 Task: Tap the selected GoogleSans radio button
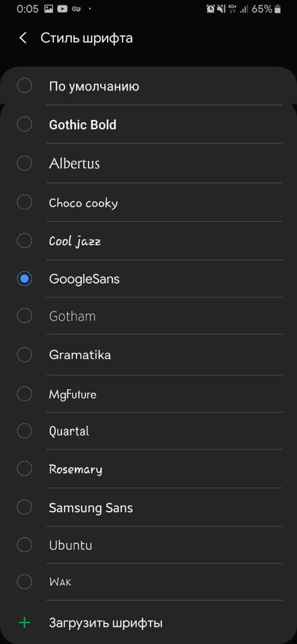pyautogui.click(x=25, y=278)
